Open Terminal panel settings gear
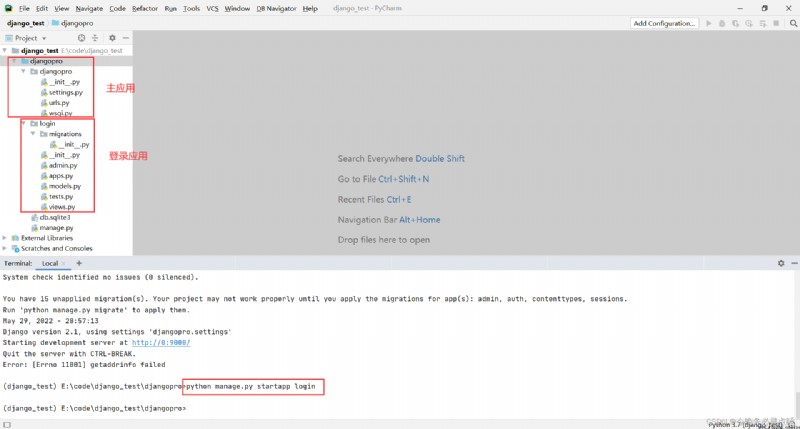This screenshot has height=429, width=800. coord(781,263)
